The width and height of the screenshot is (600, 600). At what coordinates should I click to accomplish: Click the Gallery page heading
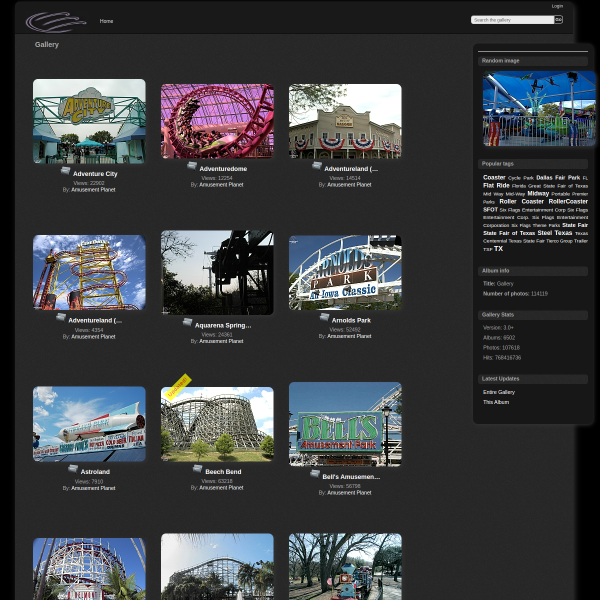tap(47, 45)
